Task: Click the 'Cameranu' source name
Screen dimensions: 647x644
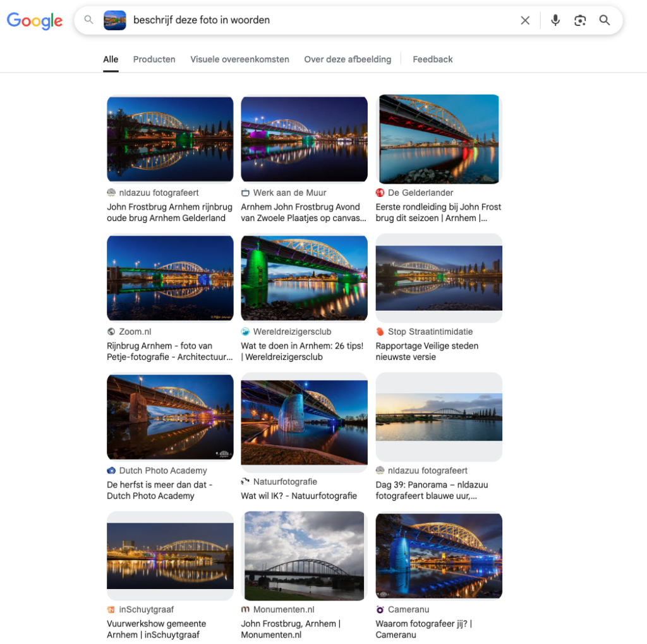Action: point(409,609)
